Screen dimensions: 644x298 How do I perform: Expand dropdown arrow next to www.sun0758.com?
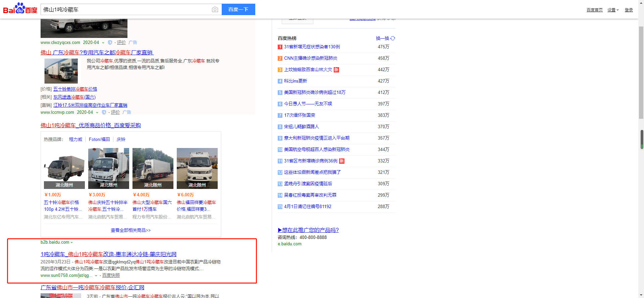coord(96,276)
